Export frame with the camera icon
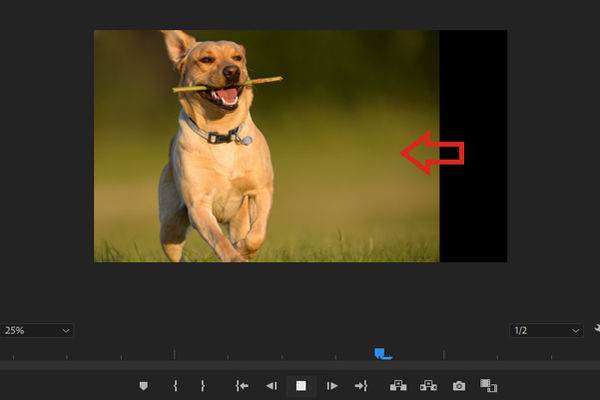 click(x=459, y=386)
